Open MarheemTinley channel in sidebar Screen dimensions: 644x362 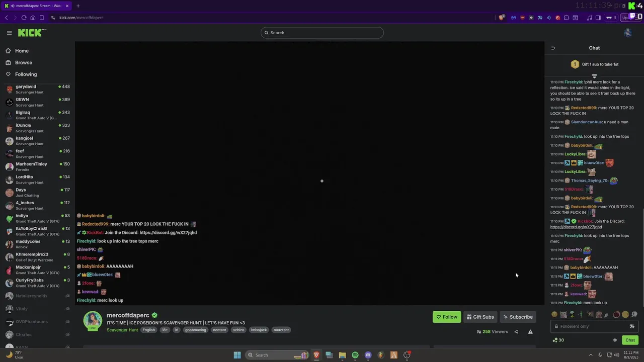pos(38,166)
